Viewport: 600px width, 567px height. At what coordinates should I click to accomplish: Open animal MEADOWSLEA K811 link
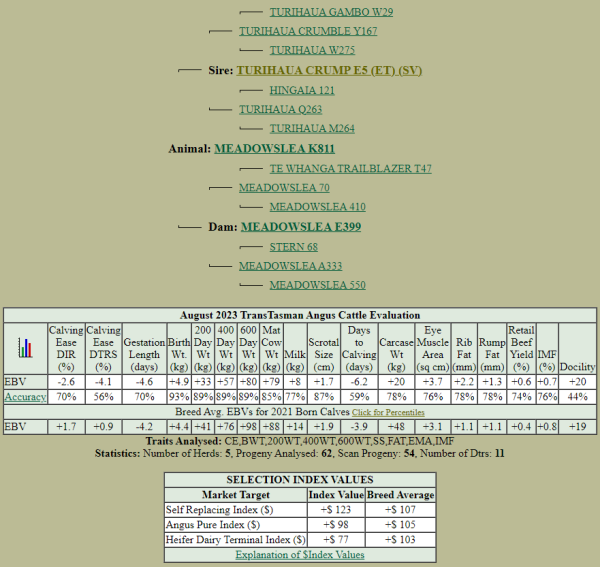(274, 148)
